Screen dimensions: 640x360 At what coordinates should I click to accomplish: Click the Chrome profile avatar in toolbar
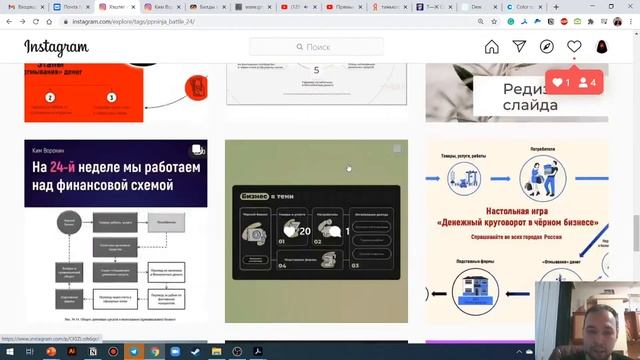click(618, 22)
